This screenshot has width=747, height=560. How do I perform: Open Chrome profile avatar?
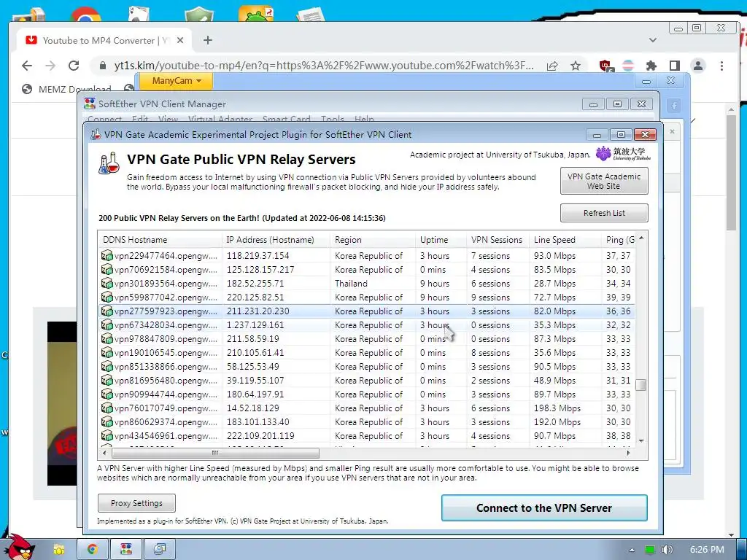coord(698,66)
